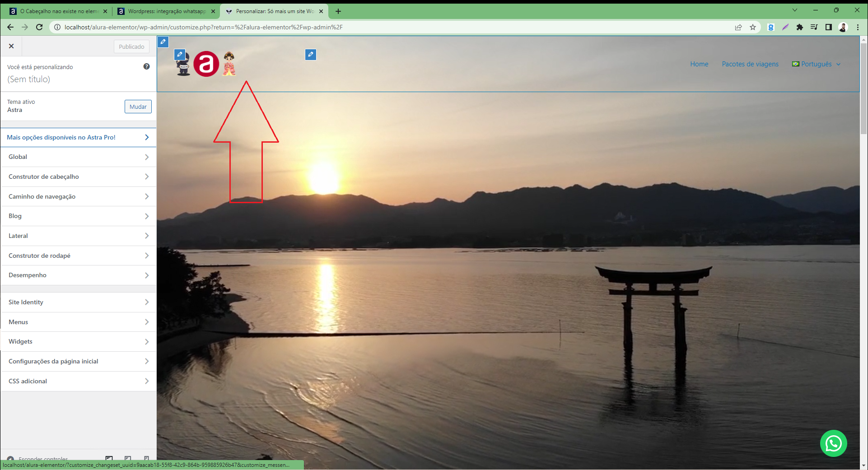868x470 pixels.
Task: Click the 'Tema ativo' label
Action: [x=21, y=102]
